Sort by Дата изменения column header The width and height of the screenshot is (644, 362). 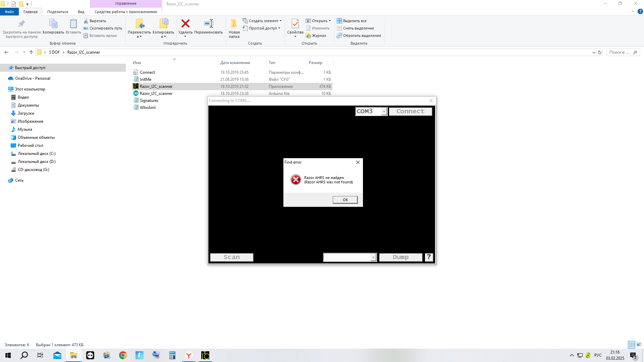242,63
